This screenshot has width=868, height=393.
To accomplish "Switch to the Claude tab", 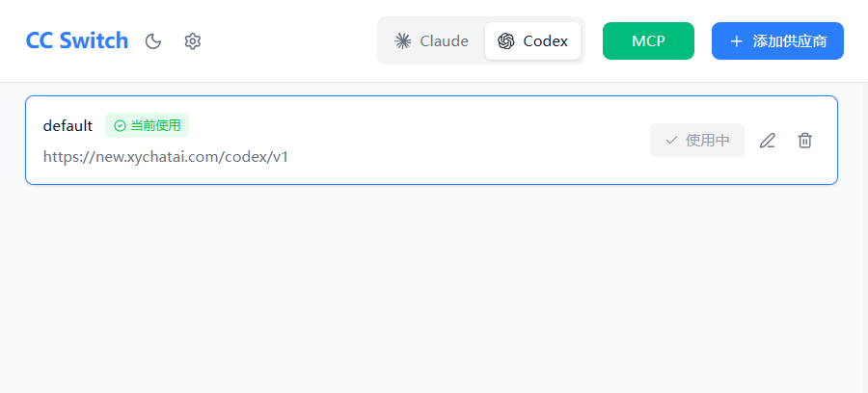I will [431, 41].
